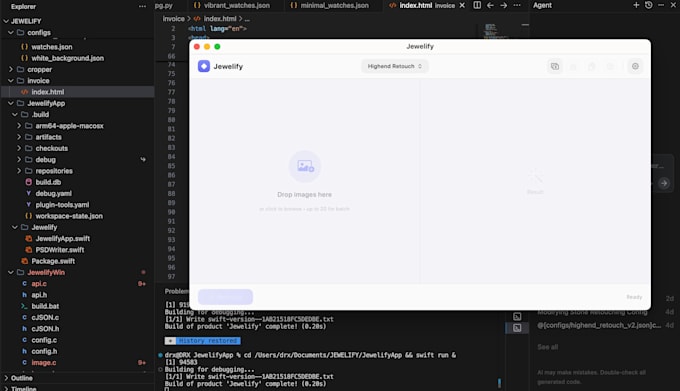
Task: Split the editor with the layout icon
Action: coord(477,5)
